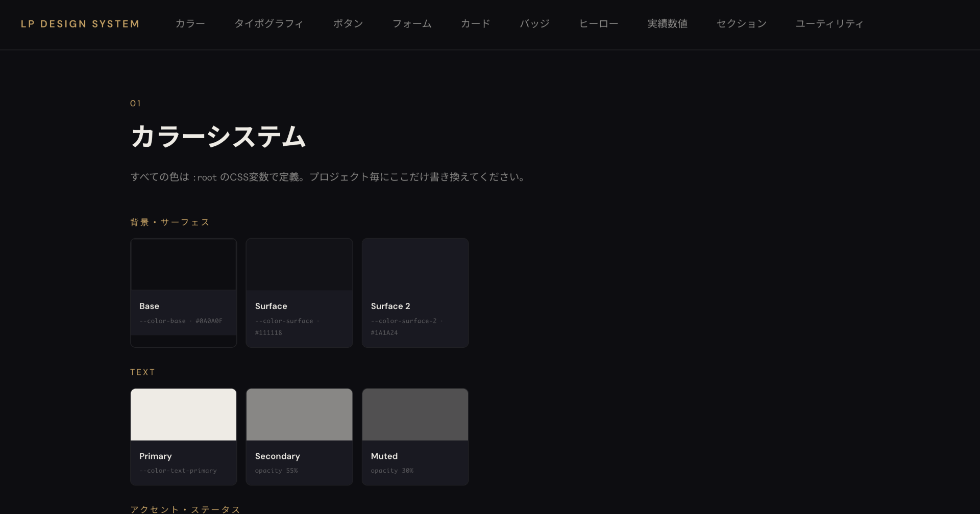Click the Secondary card title
The image size is (980, 514).
tap(278, 456)
